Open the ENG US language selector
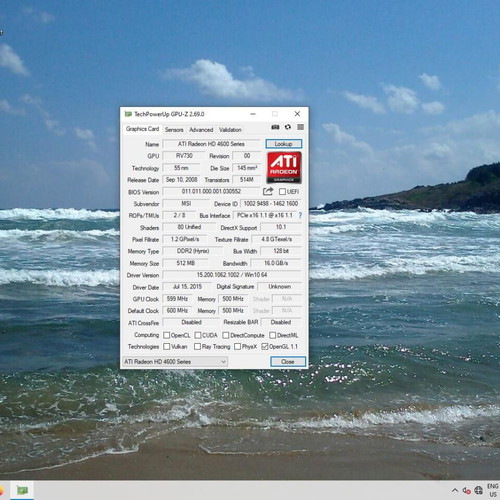This screenshot has height=500, width=500. tap(493, 490)
